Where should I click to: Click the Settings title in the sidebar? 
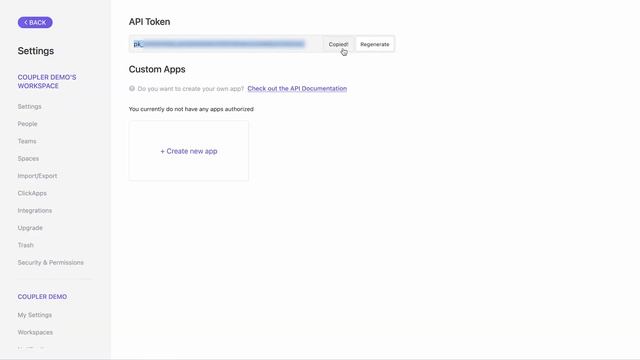point(36,51)
